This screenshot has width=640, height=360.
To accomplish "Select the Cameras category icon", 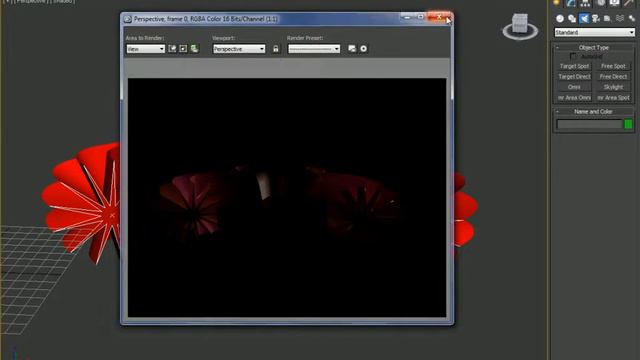I will coord(596,18).
